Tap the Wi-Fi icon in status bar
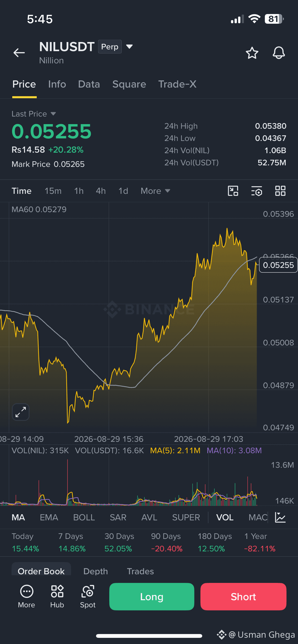The width and height of the screenshot is (298, 644). (x=254, y=19)
